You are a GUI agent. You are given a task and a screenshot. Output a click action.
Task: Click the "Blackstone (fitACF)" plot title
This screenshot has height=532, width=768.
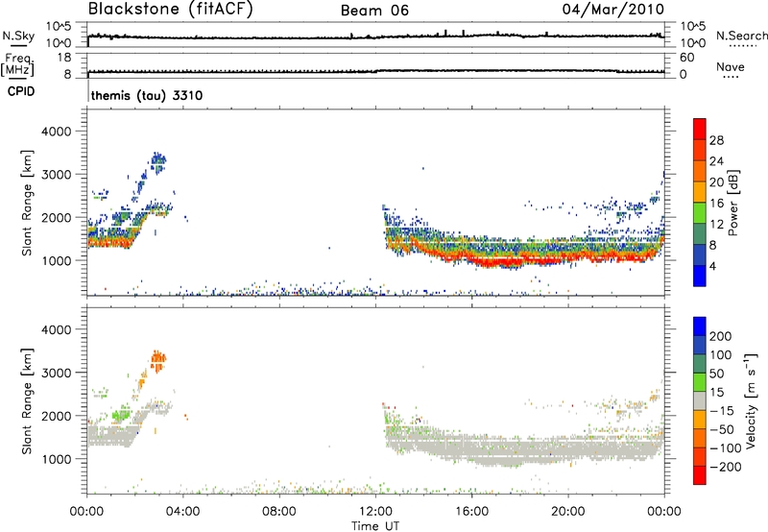[x=171, y=10]
